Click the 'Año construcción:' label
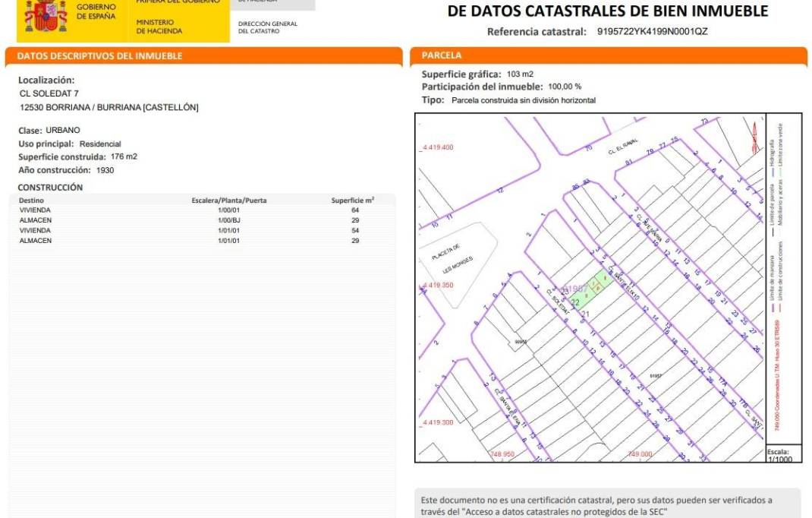Image resolution: width=812 pixels, height=518 pixels. coord(55,170)
